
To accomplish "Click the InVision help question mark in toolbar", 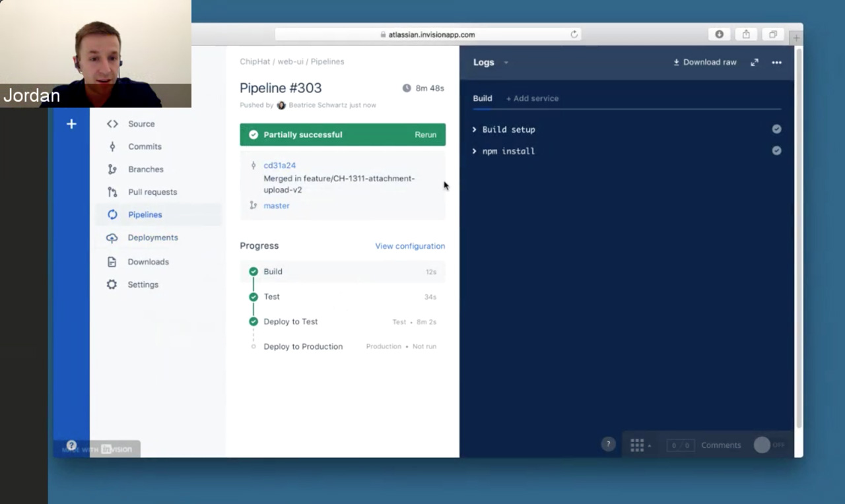I will 608,445.
